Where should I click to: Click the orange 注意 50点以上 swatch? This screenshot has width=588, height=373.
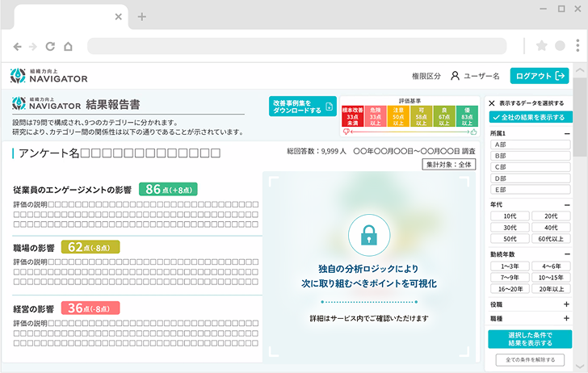(x=398, y=116)
